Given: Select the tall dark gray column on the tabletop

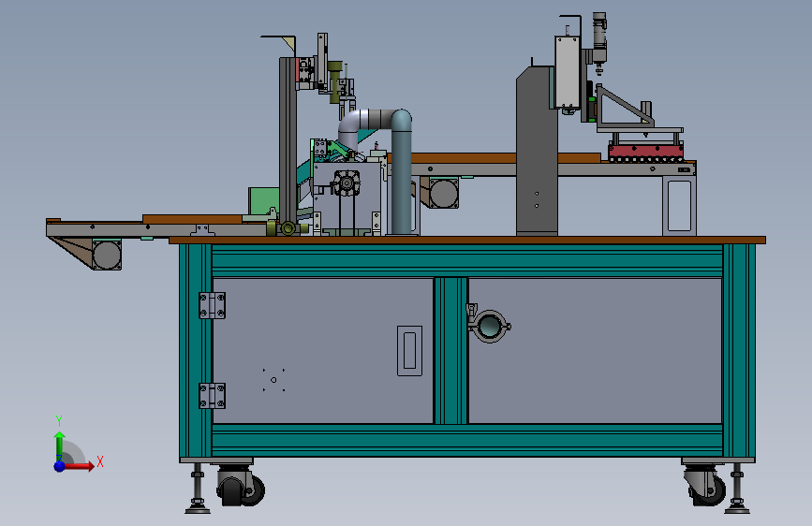Looking at the screenshot, I should click(x=537, y=151).
